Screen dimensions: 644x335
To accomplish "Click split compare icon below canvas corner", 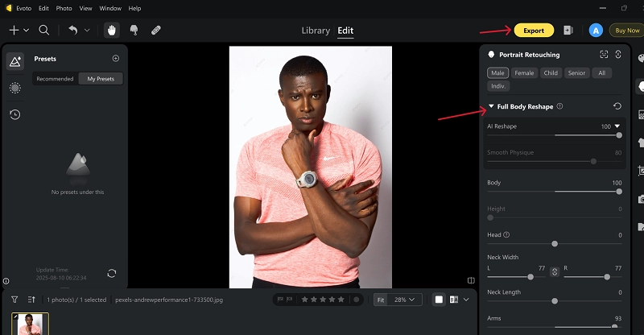I will point(471,280).
